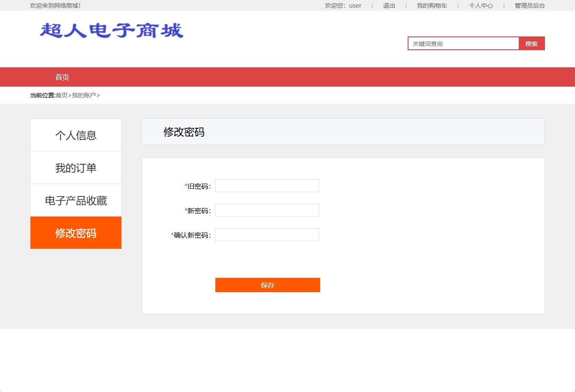575x392 pixels.
Task: Click inside the 旧密码 input field
Action: coord(267,185)
